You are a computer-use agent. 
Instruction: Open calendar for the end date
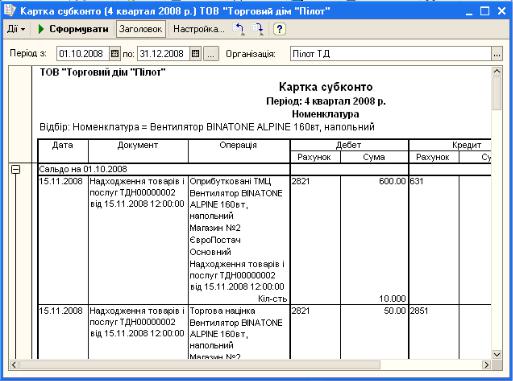[196, 54]
